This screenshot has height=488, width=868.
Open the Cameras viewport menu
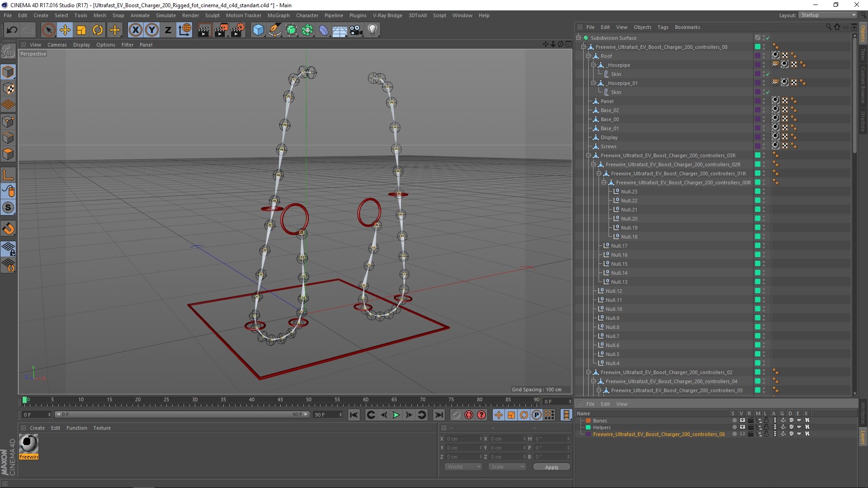[x=57, y=45]
